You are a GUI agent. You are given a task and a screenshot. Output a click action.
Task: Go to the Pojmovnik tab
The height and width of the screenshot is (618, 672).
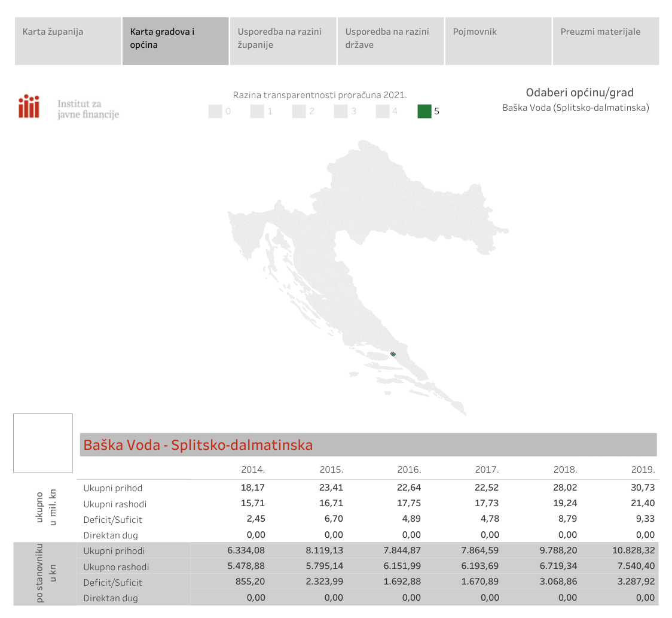click(x=498, y=41)
